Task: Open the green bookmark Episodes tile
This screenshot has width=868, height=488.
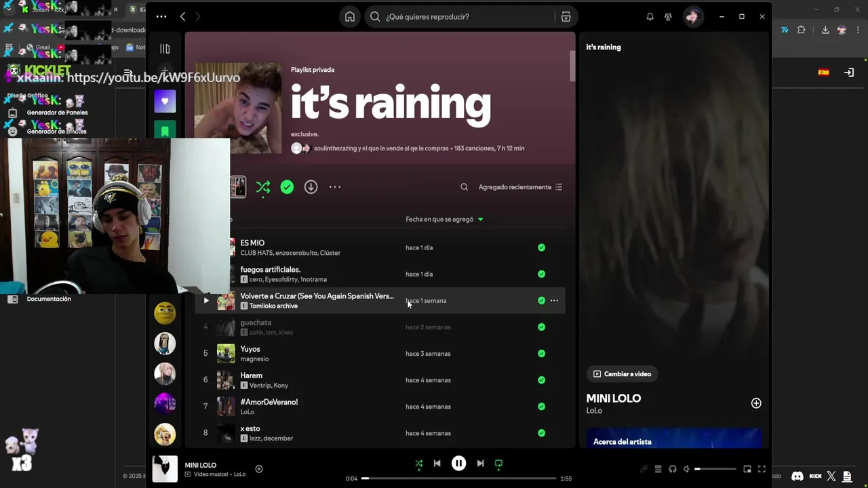Action: pyautogui.click(x=165, y=129)
